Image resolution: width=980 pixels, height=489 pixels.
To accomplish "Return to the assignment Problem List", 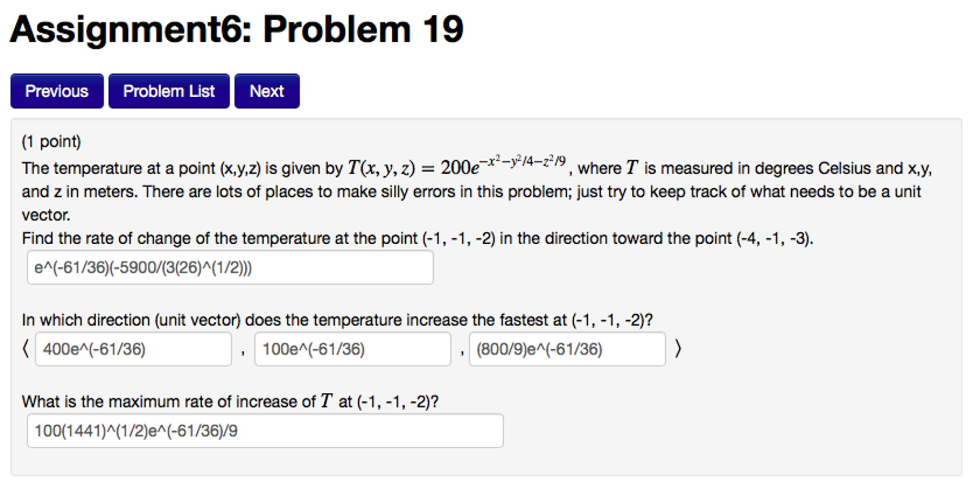I will [169, 91].
